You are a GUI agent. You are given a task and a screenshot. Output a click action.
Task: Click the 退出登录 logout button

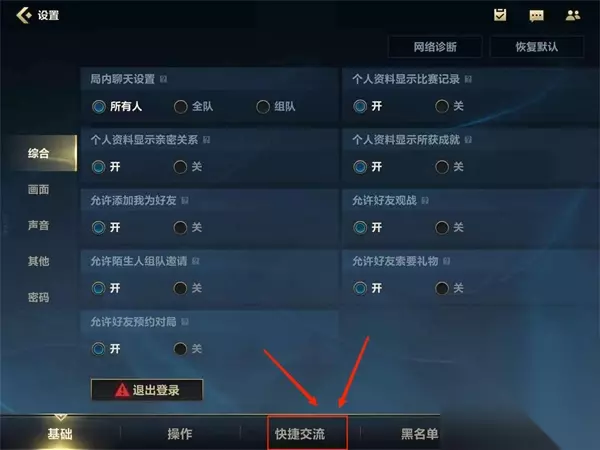point(147,390)
